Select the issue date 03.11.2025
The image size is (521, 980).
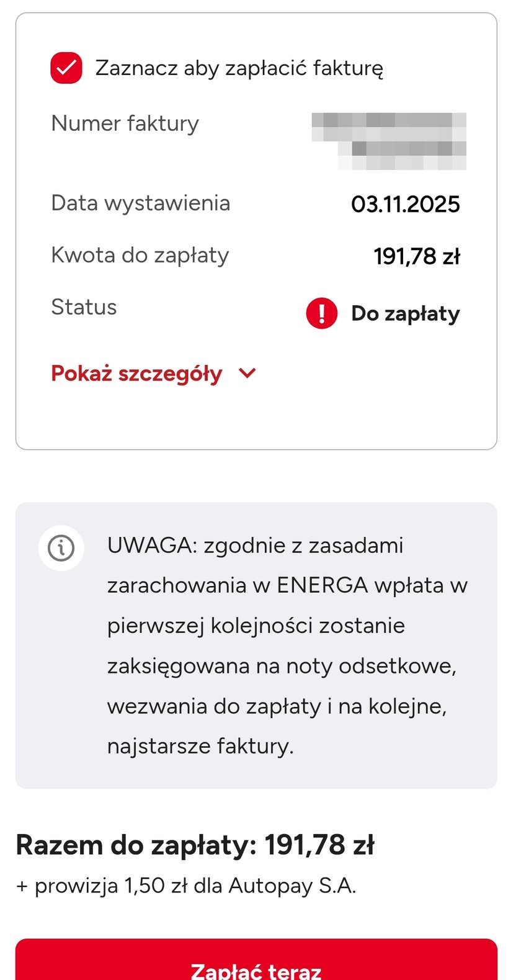pos(405,204)
